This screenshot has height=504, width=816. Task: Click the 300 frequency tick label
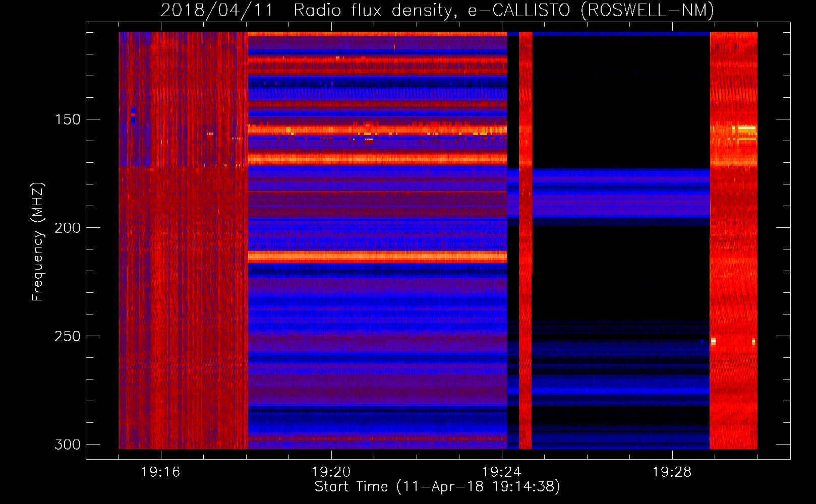click(x=68, y=445)
